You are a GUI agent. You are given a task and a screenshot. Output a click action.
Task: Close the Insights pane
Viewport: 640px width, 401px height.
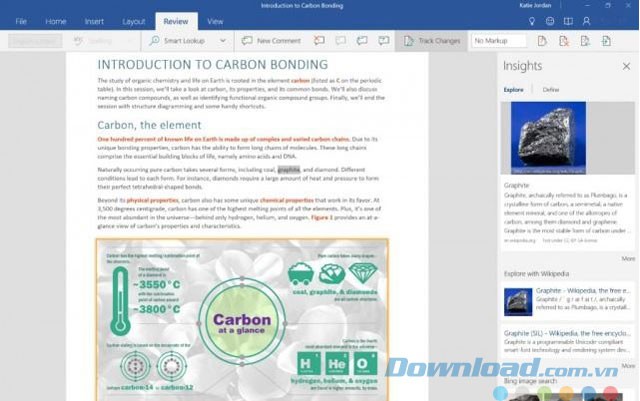tap(626, 66)
